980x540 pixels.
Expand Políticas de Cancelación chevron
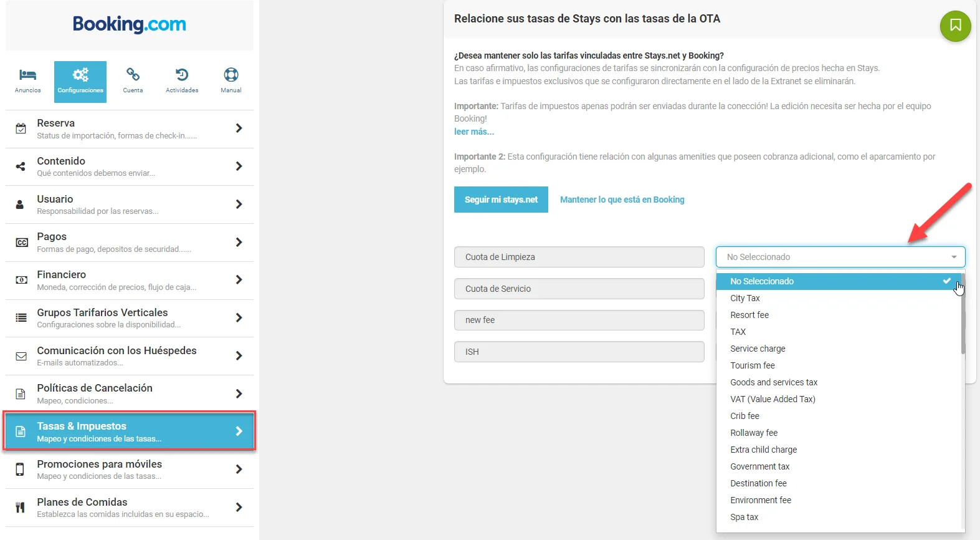[x=239, y=393]
